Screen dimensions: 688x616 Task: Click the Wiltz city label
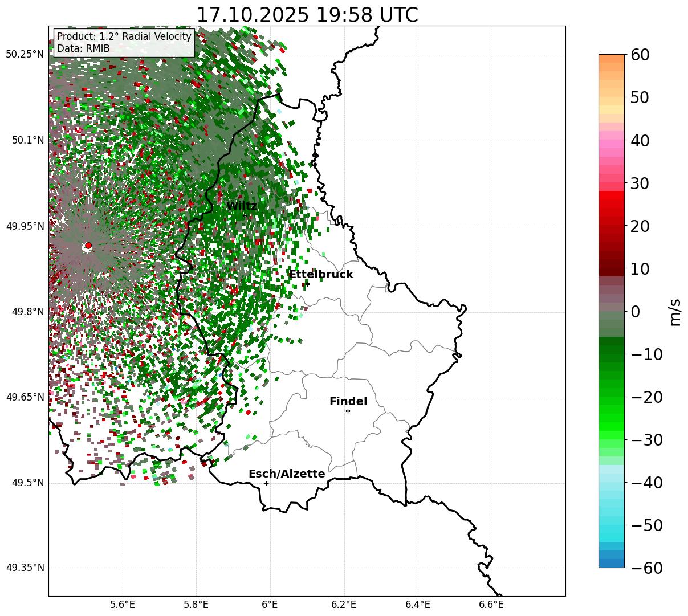pos(242,206)
